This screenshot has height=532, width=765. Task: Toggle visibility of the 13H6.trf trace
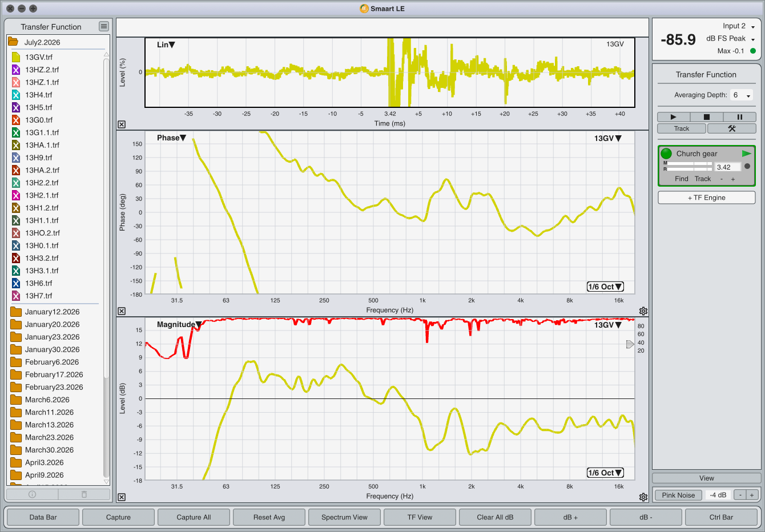pos(16,283)
